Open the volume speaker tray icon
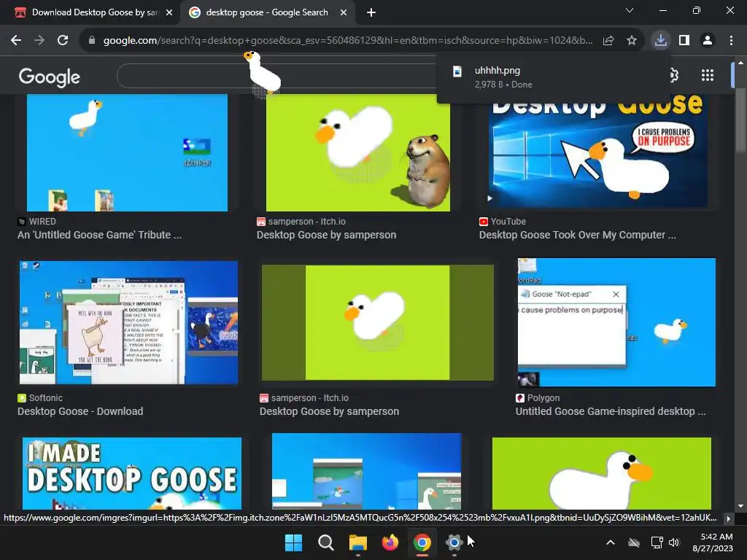The image size is (747, 560). pyautogui.click(x=674, y=542)
